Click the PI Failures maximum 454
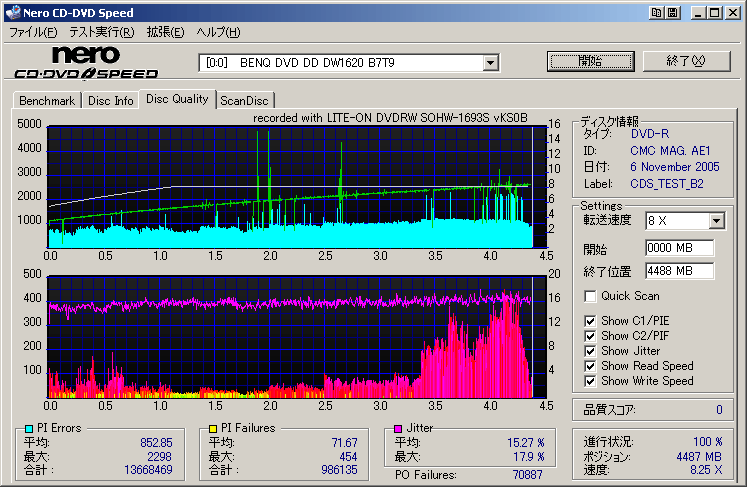The image size is (747, 487). [x=348, y=457]
